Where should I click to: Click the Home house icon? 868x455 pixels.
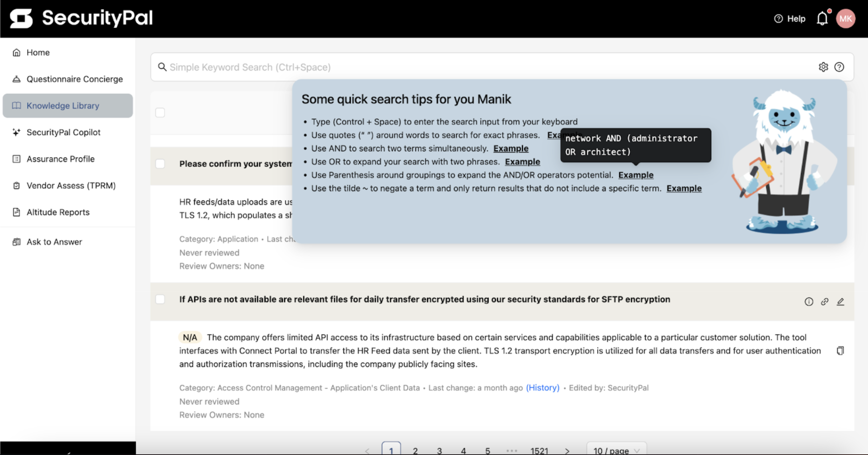pos(16,53)
